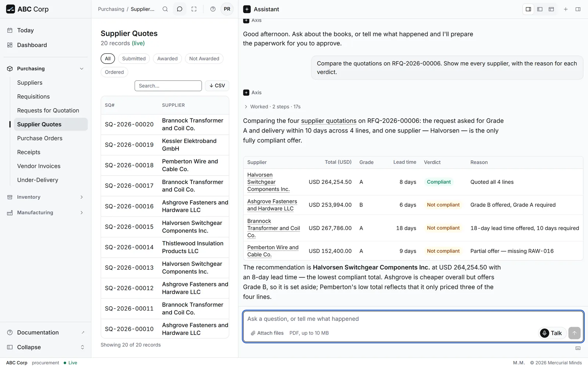
Task: Filter quotes by Submitted
Action: (x=134, y=59)
